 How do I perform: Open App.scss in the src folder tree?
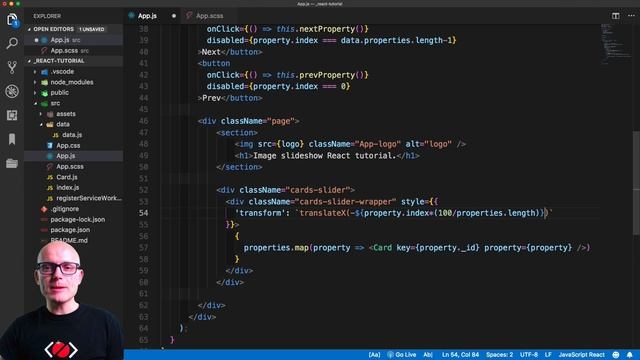70,167
